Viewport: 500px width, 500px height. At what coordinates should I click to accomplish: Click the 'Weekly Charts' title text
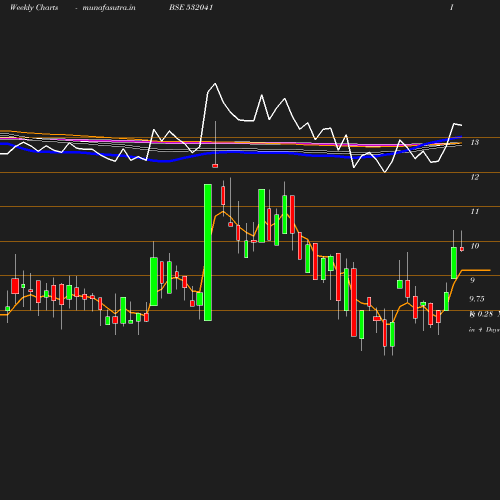click(x=34, y=7)
